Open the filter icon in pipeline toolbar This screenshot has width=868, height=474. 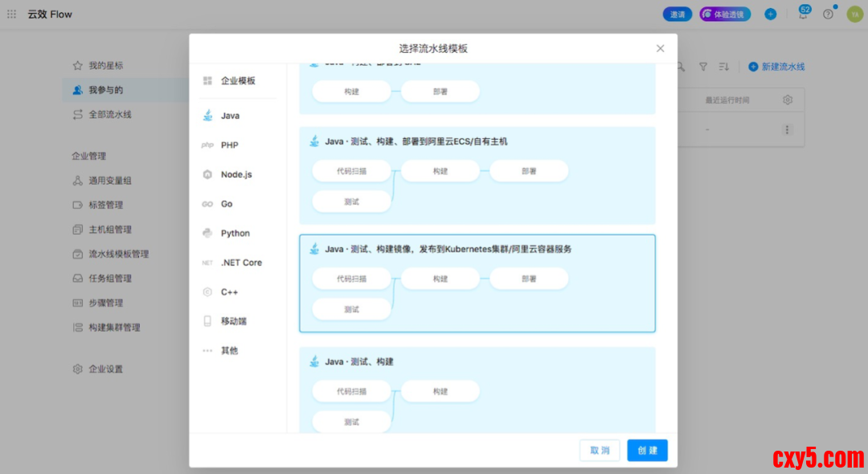click(x=703, y=67)
